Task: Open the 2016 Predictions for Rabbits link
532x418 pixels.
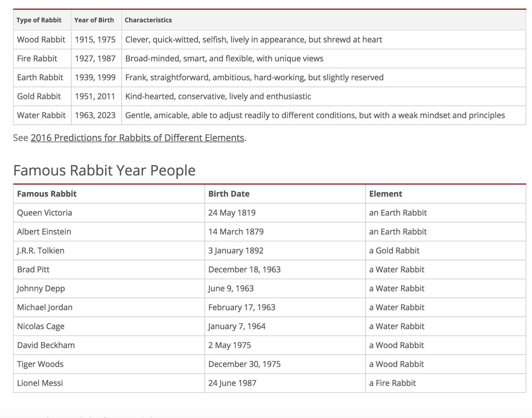Action: pos(137,138)
